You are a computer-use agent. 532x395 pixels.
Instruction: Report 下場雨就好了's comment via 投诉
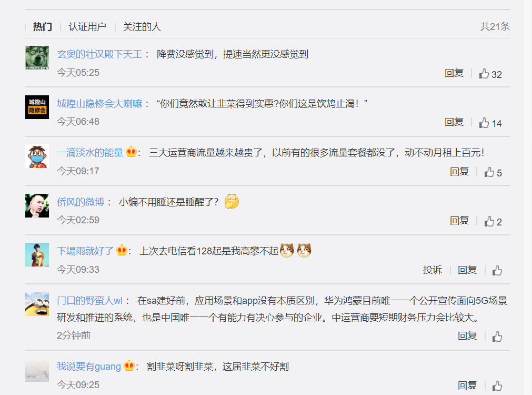point(432,270)
